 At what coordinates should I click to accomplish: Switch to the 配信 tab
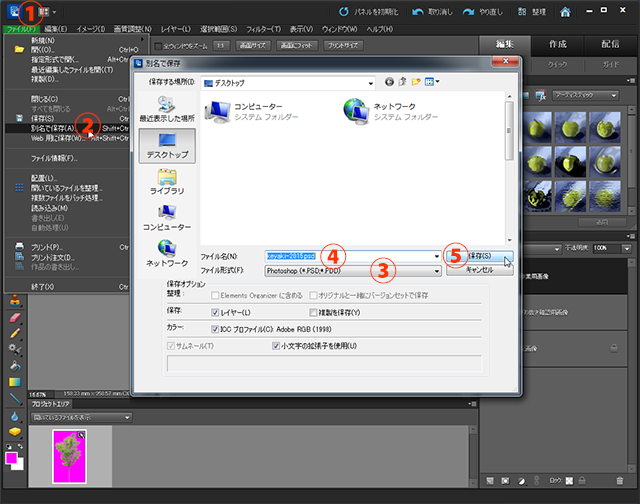(x=610, y=44)
